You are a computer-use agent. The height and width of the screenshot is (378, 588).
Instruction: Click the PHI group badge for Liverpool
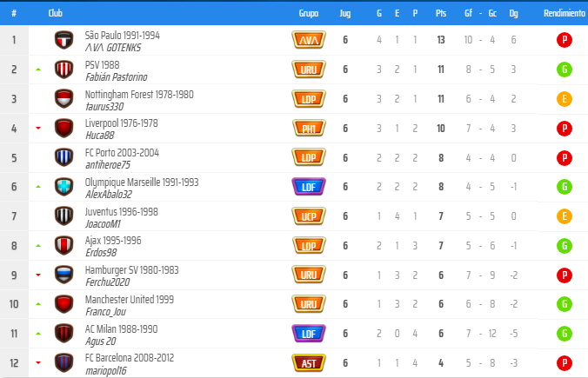point(308,129)
